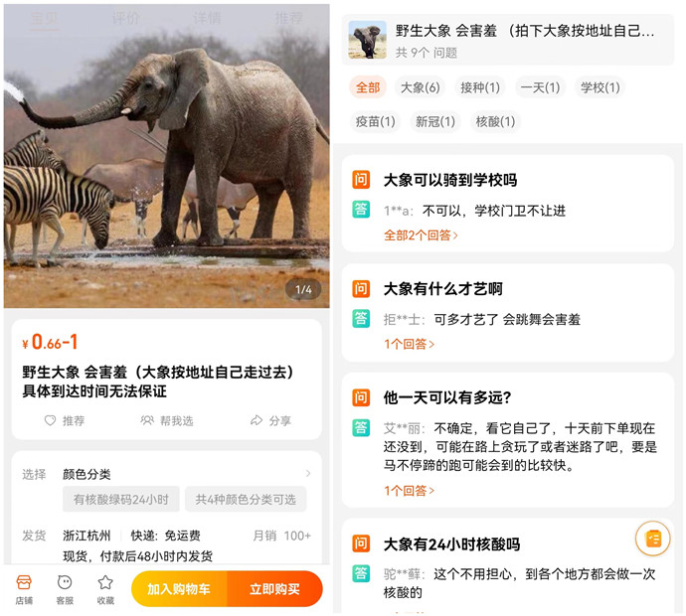Choose the 有核酸绿码24小时 option swatch

pos(120,500)
